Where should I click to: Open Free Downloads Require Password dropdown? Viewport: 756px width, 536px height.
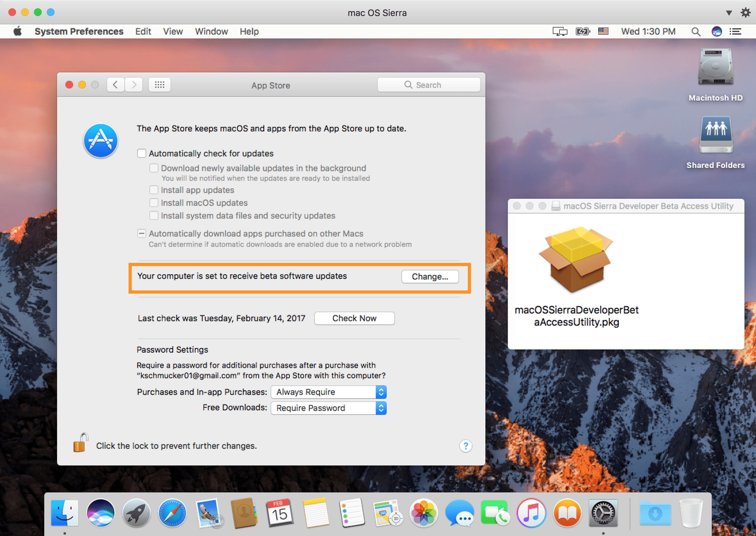point(328,408)
